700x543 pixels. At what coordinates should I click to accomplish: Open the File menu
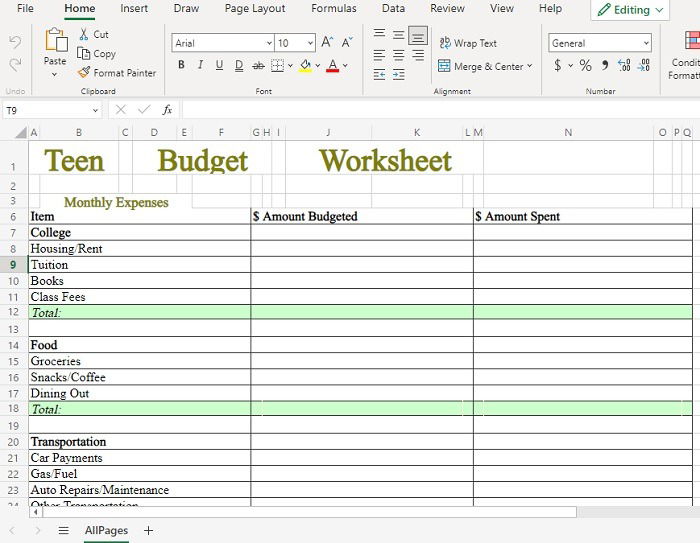coord(25,8)
